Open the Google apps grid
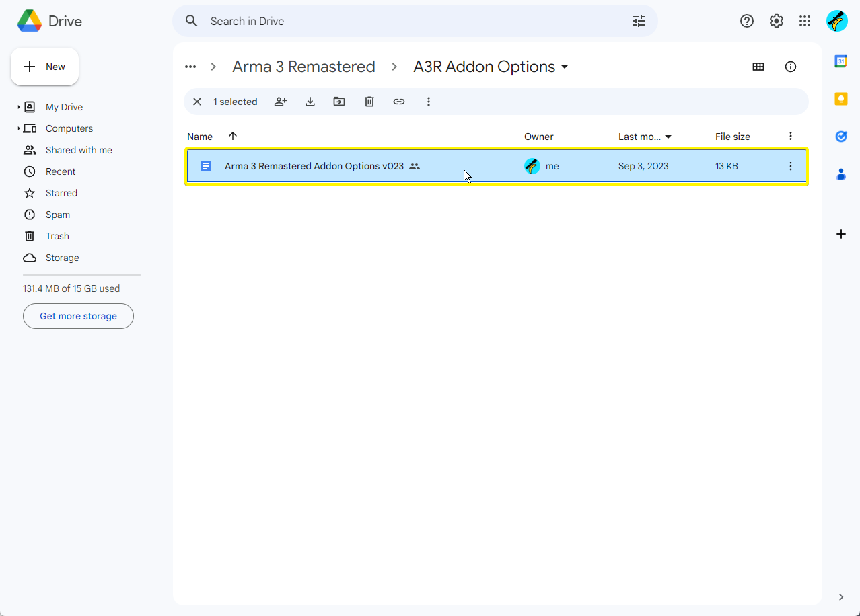 (805, 21)
